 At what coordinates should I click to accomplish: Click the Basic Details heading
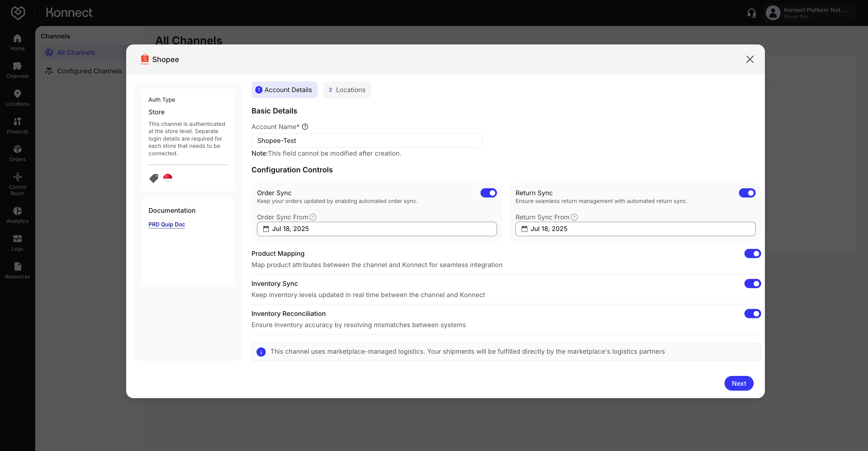274,111
